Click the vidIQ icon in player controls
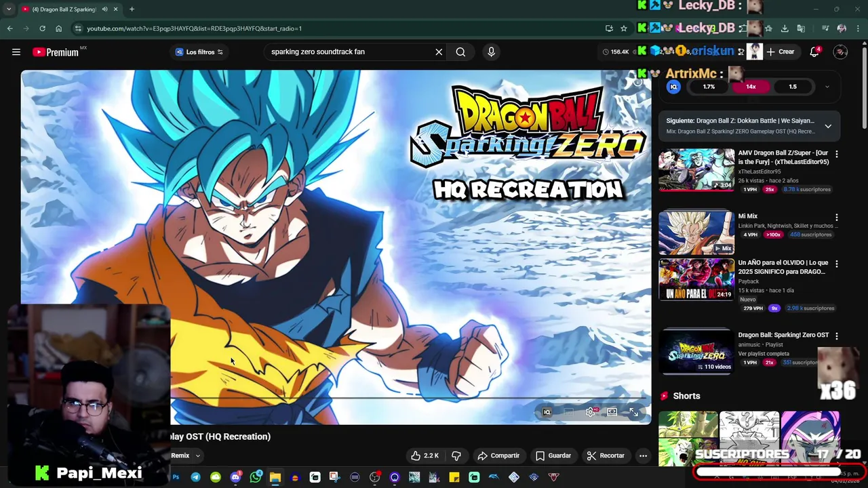 (x=547, y=412)
